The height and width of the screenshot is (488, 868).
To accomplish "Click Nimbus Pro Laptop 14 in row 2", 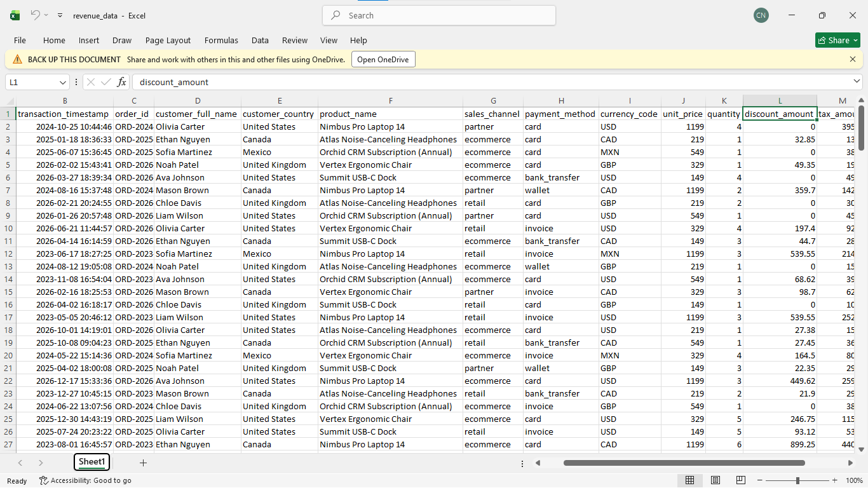I will click(x=390, y=126).
